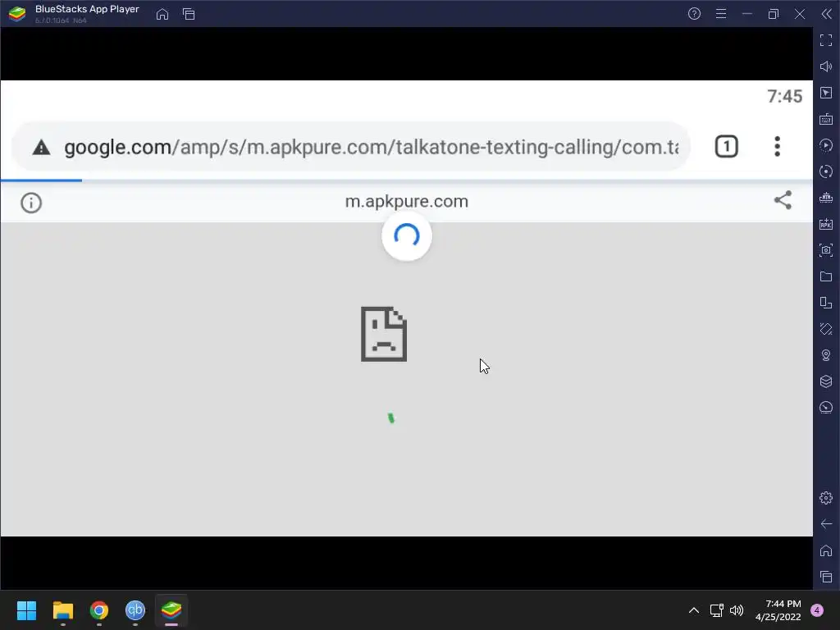Click the share icon in AMP header

[x=783, y=200]
